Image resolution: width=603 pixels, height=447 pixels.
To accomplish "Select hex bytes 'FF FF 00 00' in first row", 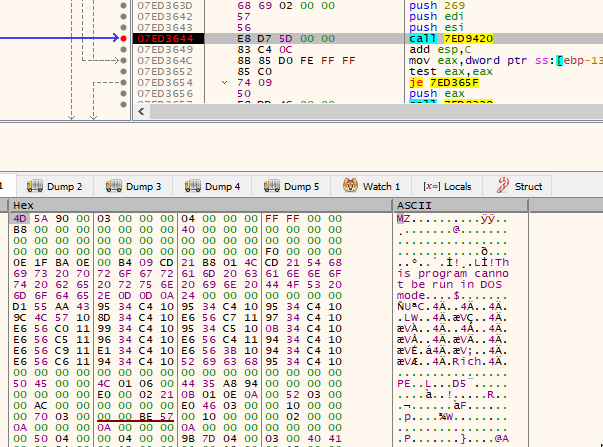I will coord(303,218).
